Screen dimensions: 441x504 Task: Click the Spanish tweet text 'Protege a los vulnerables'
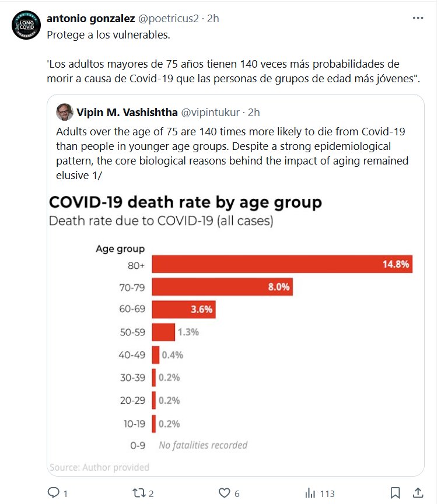[108, 34]
